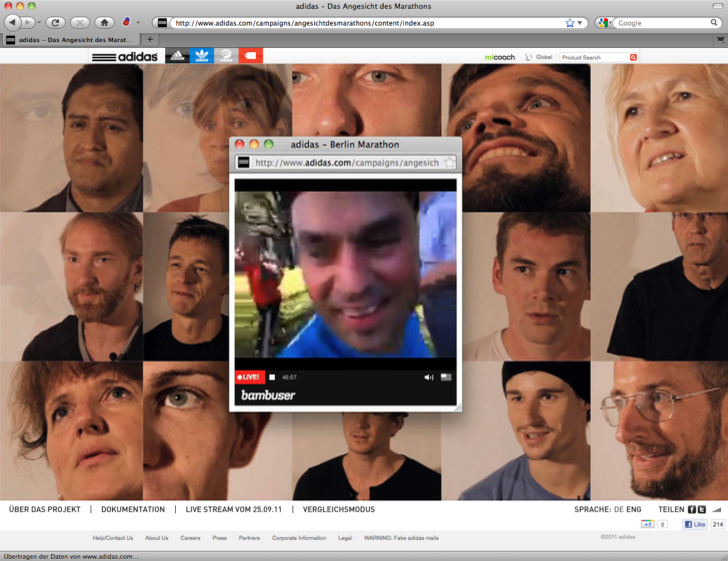This screenshot has width=728, height=561.
Task: Click the red LIVE! indicator in the player
Action: 250,377
